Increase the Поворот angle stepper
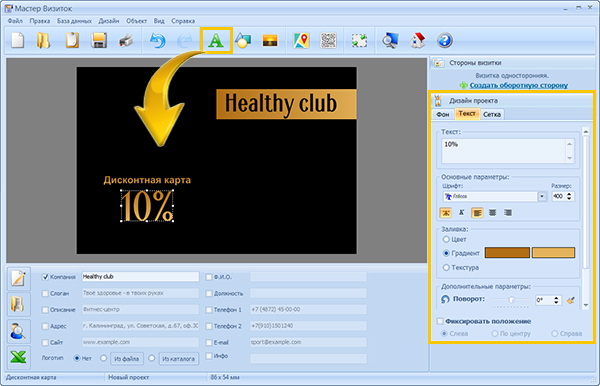Viewport: 600px width, 386px height. tap(556, 298)
